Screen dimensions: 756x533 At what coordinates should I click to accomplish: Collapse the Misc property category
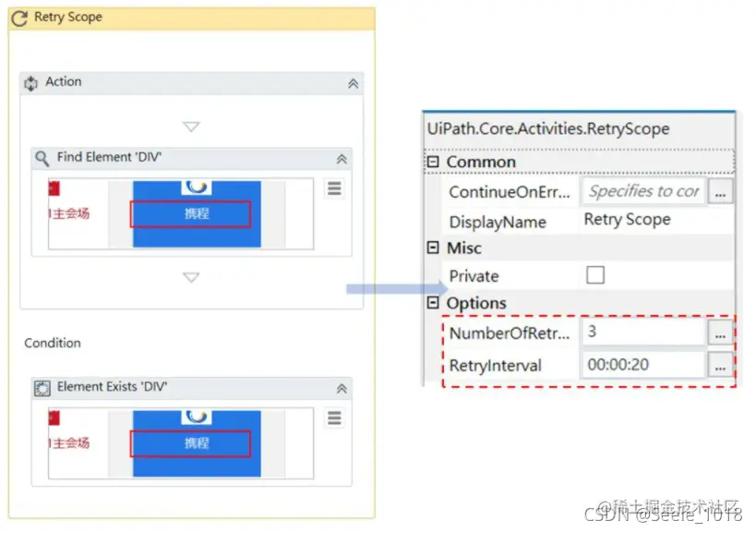[433, 248]
